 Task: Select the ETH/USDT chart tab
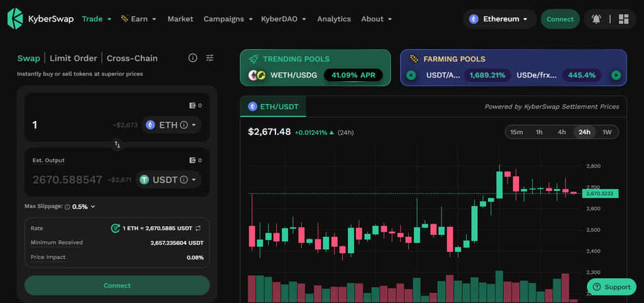click(x=273, y=107)
